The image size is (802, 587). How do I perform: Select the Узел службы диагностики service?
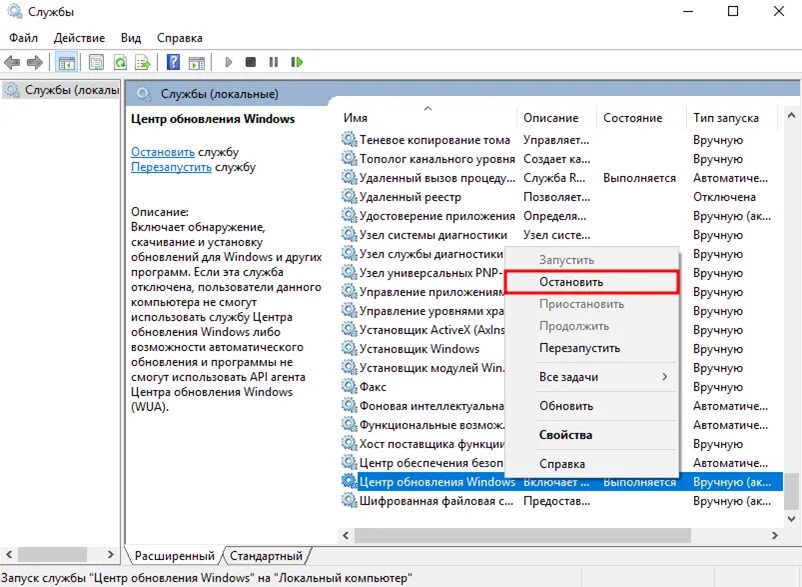[422, 254]
